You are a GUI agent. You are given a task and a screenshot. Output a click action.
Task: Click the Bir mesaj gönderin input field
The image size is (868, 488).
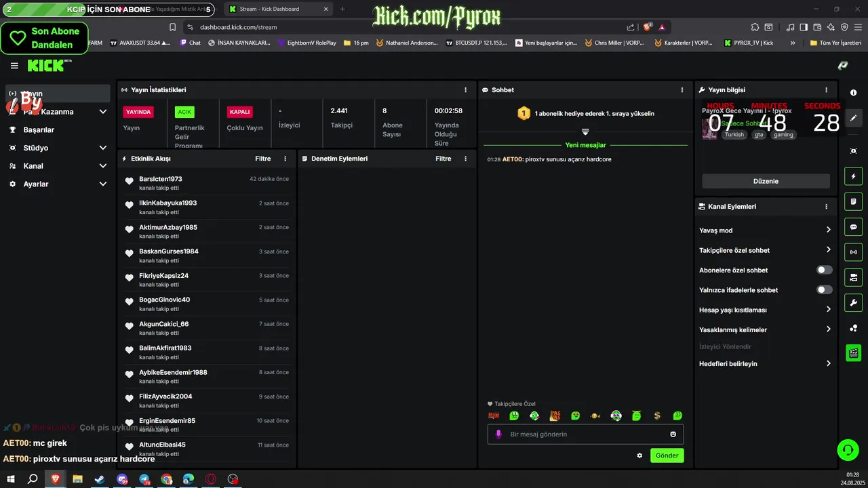(x=585, y=434)
